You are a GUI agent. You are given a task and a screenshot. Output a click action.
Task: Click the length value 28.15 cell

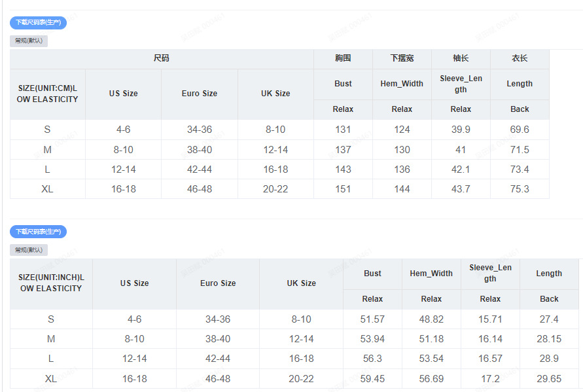(x=549, y=339)
